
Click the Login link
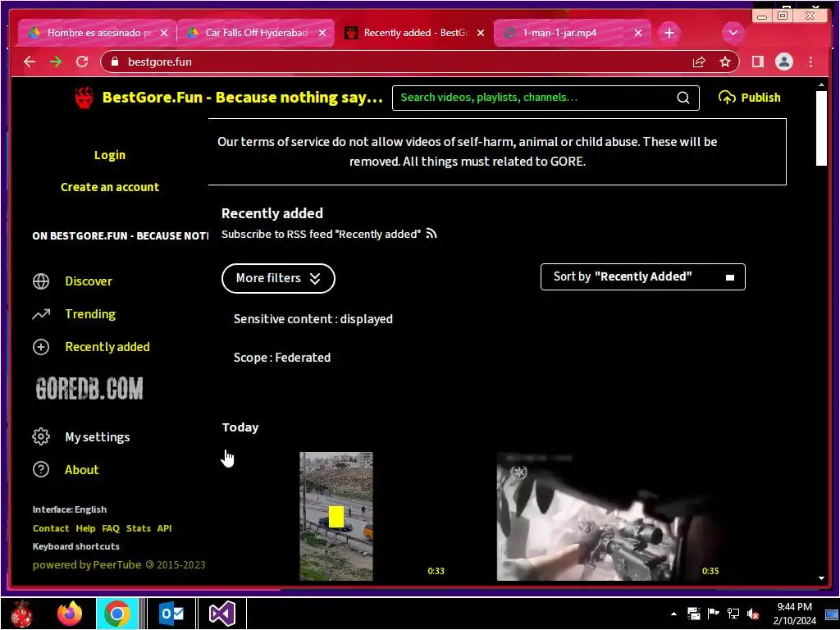click(x=110, y=155)
